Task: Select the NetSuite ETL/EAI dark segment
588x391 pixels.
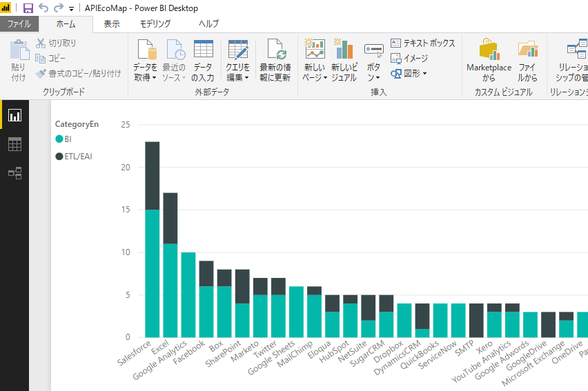Action: (369, 308)
